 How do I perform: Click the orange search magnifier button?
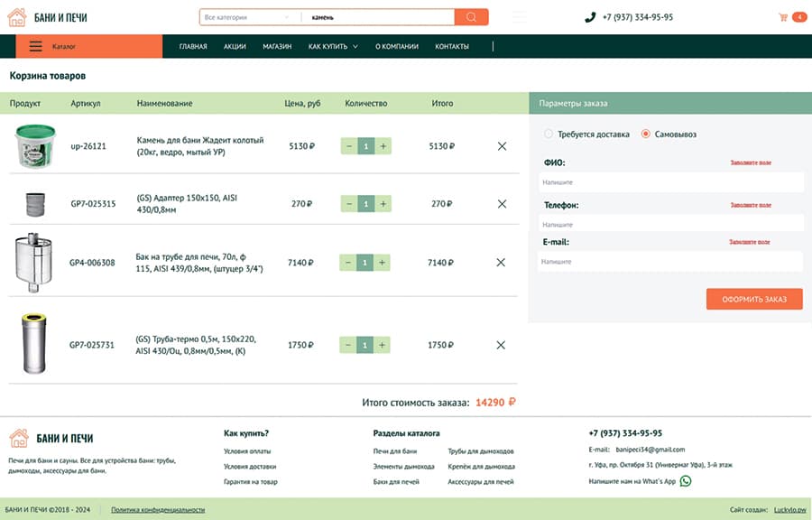(x=471, y=17)
